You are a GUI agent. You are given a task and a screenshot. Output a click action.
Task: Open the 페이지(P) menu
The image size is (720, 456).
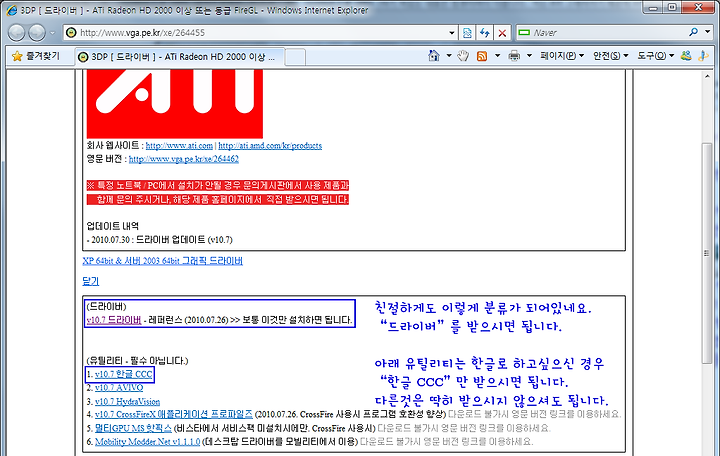click(x=562, y=56)
